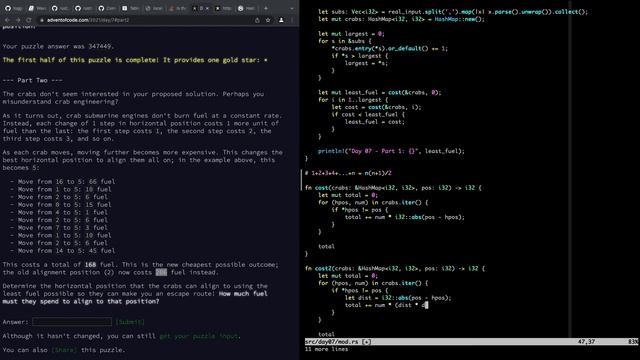This screenshot has width=640, height=360.
Task: Expand the tab search dropdown arrow
Action: (x=292, y=8)
